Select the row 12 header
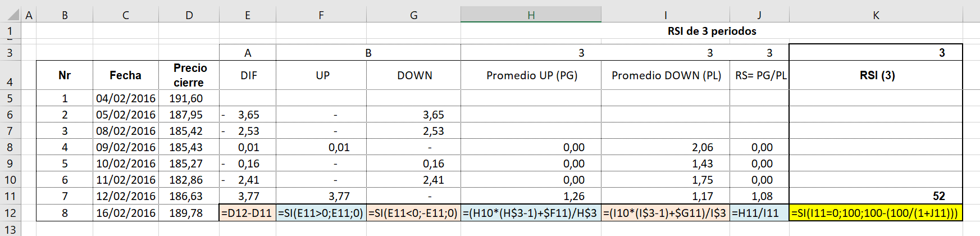Image resolution: width=980 pixels, height=236 pixels. 10,213
